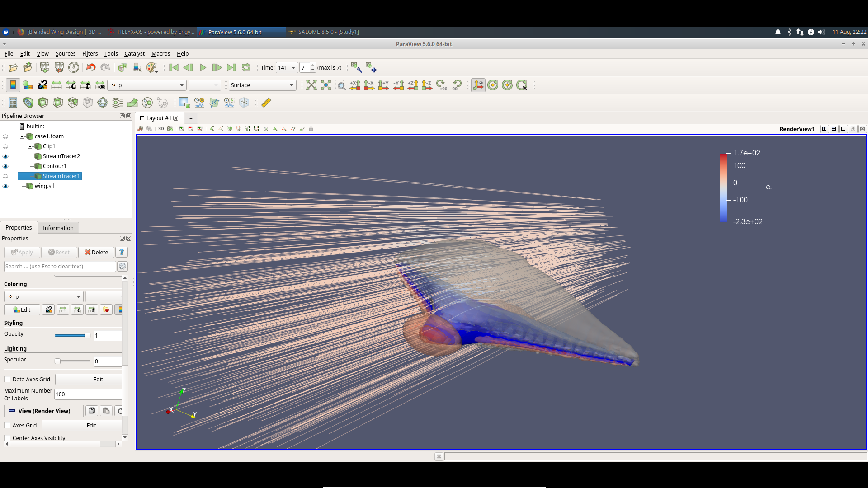Open the Filters menu
The height and width of the screenshot is (488, 868).
(x=90, y=53)
